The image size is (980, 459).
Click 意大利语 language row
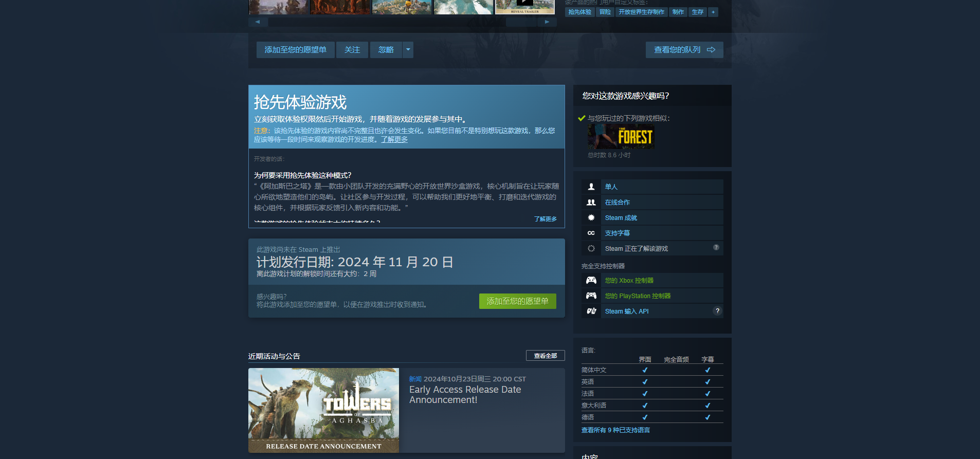(x=652, y=405)
